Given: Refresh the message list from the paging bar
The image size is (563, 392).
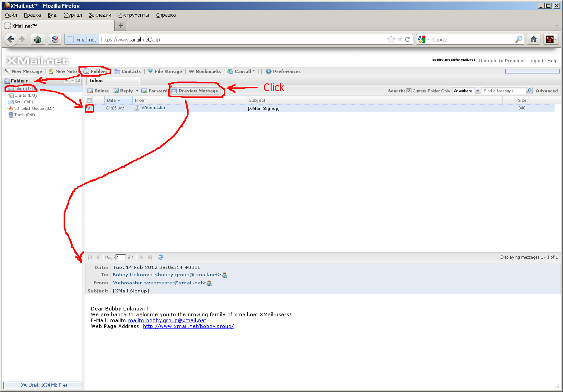Looking at the screenshot, I should [x=161, y=257].
